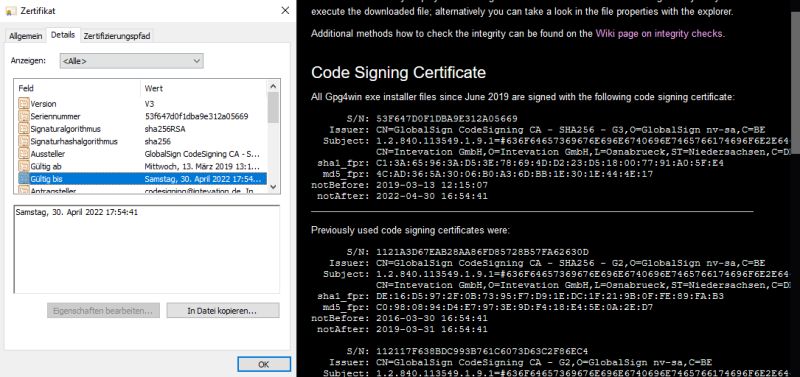
Task: Click the Eigenschaften bearbeiten button
Action: tap(104, 310)
